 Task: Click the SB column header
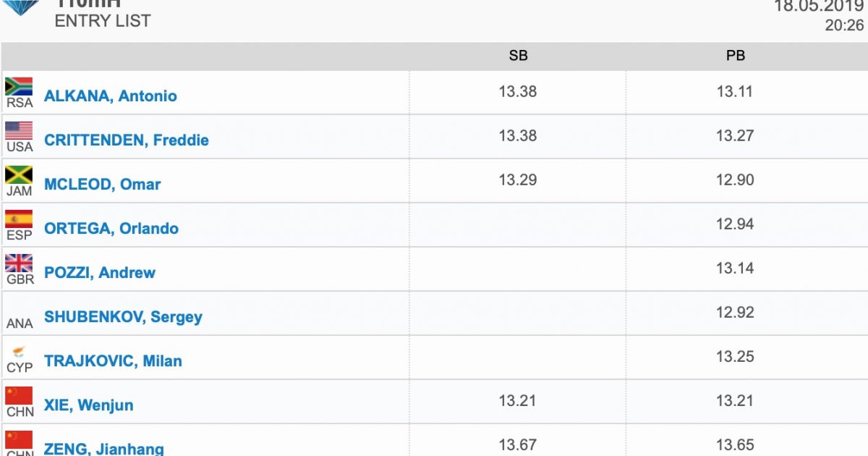pyautogui.click(x=518, y=56)
